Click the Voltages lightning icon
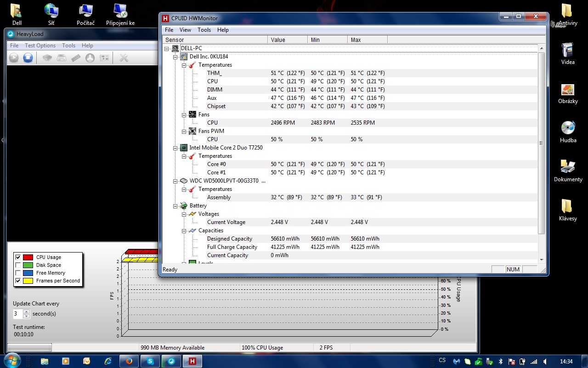 pyautogui.click(x=192, y=214)
